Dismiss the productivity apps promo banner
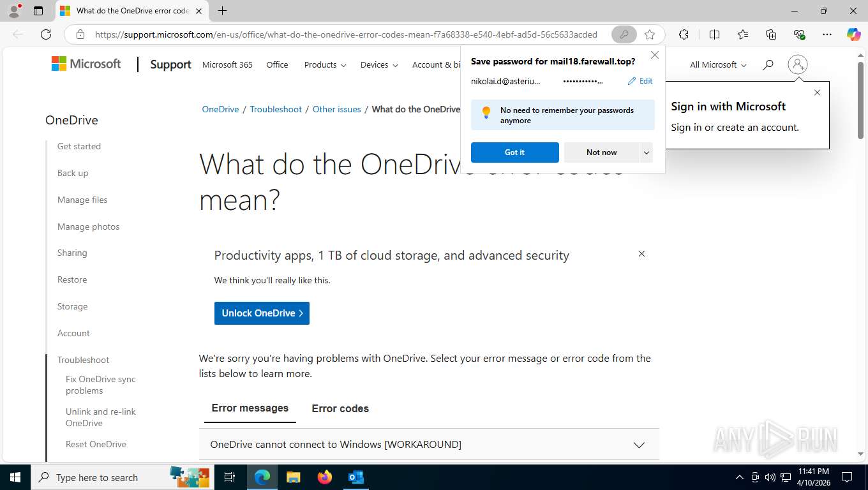The width and height of the screenshot is (868, 490). coord(641,254)
